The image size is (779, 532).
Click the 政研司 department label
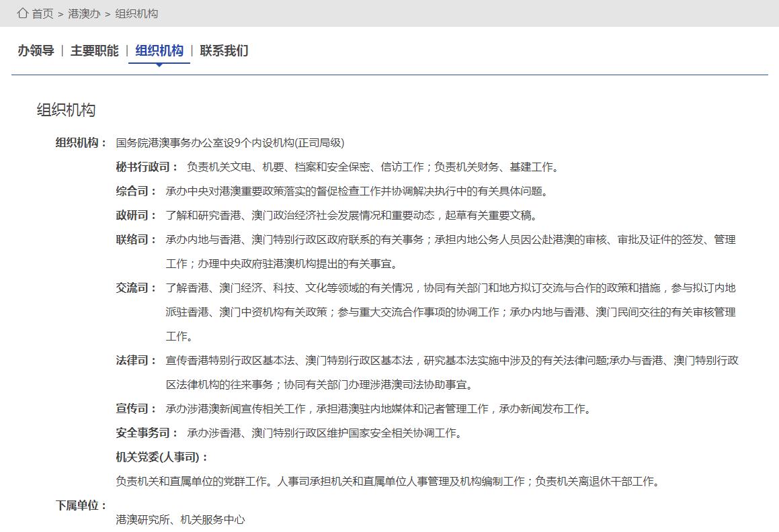click(x=135, y=216)
